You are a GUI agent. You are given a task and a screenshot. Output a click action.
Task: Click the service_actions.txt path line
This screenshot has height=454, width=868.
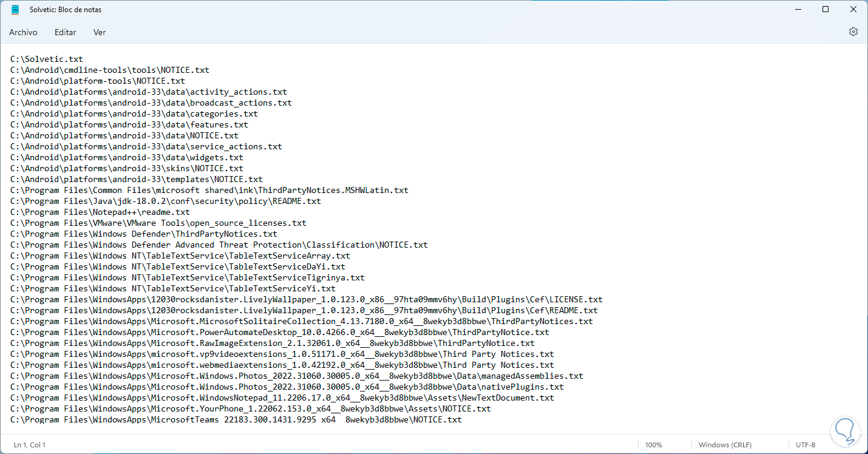click(x=146, y=147)
